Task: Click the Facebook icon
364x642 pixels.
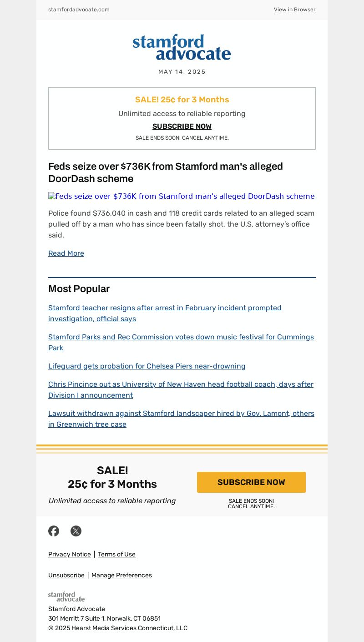Action: pyautogui.click(x=54, y=531)
